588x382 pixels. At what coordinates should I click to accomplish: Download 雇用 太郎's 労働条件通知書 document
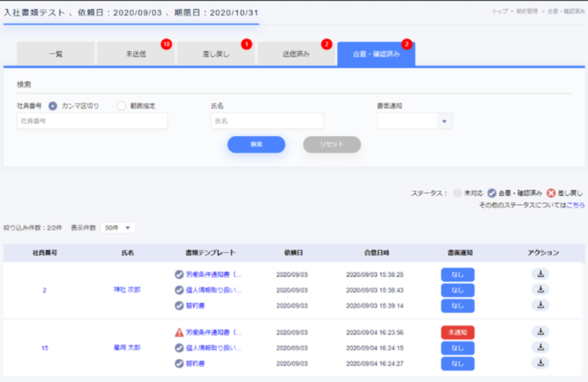pyautogui.click(x=540, y=332)
